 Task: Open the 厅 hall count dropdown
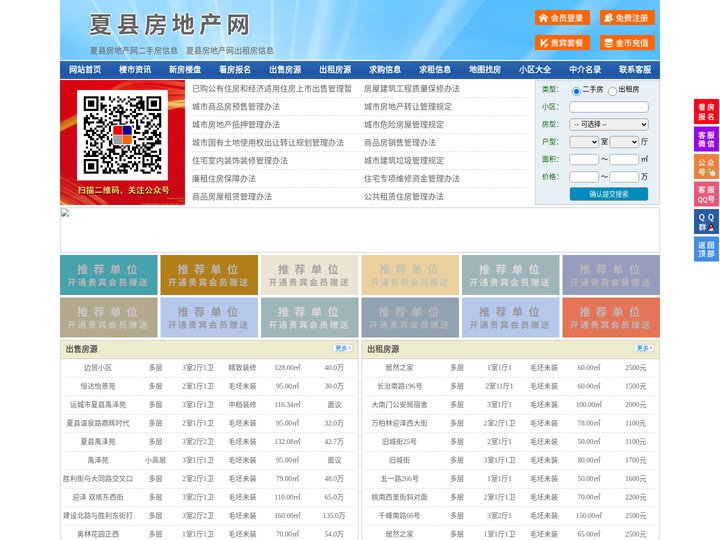pos(624,142)
